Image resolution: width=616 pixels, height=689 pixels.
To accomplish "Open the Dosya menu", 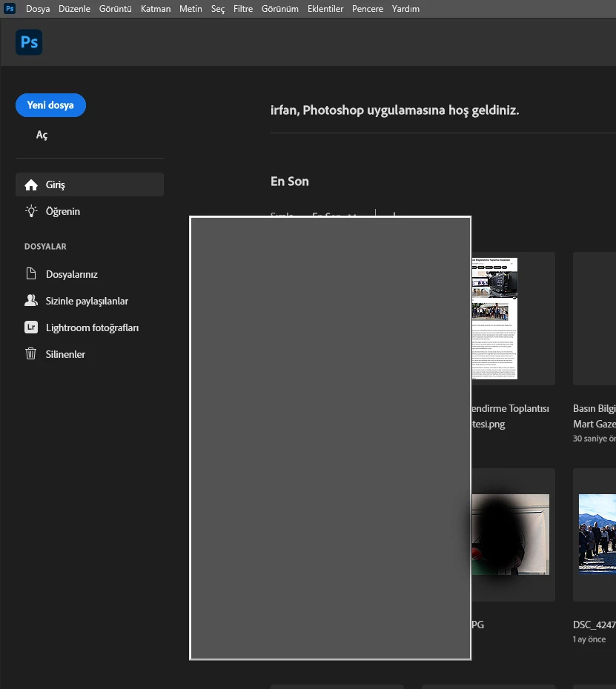I will coord(38,9).
